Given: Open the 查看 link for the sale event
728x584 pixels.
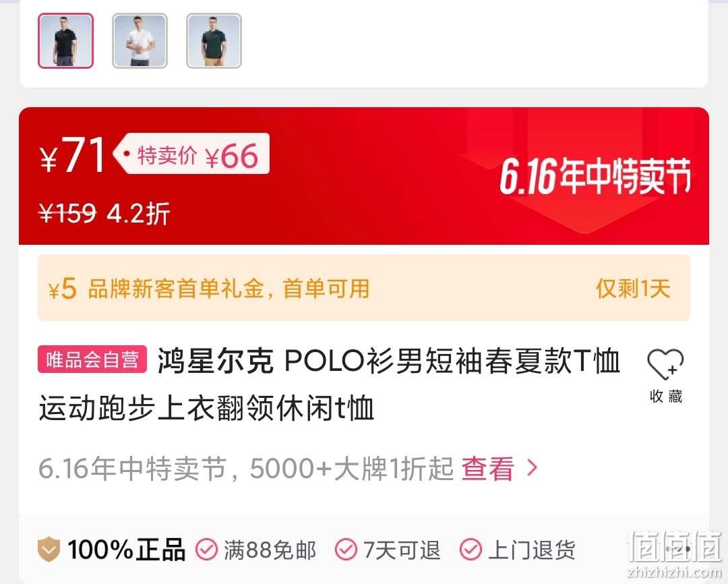Looking at the screenshot, I should 487,468.
